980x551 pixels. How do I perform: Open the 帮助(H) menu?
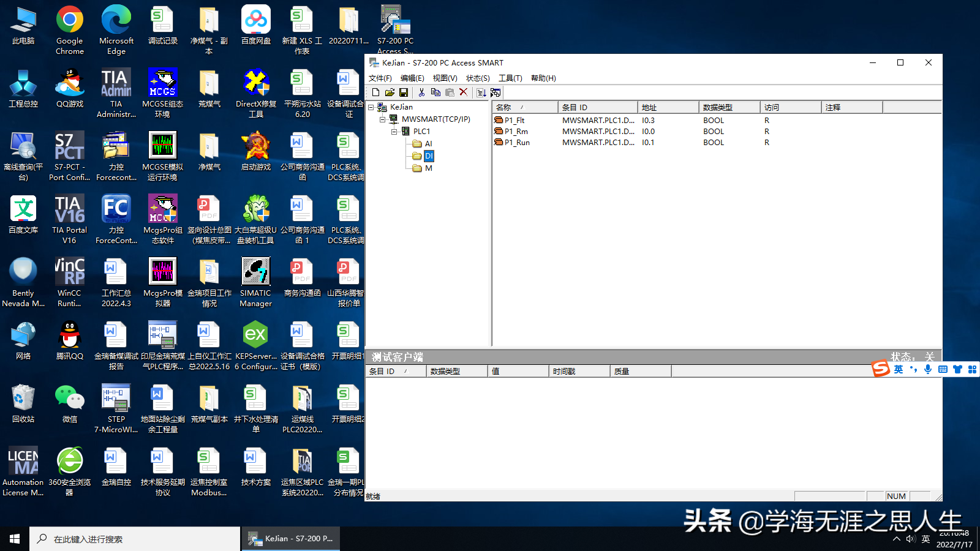coord(543,78)
